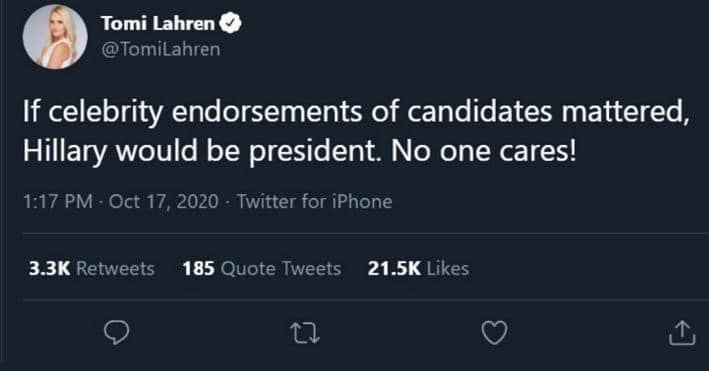
Task: Click the bold 3.3K retweet count number
Action: tap(49, 269)
